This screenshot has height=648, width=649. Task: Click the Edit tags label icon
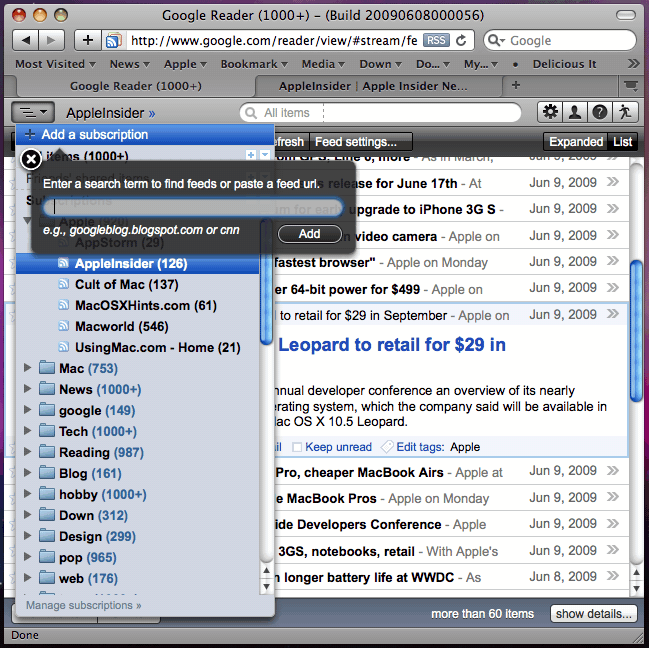387,446
